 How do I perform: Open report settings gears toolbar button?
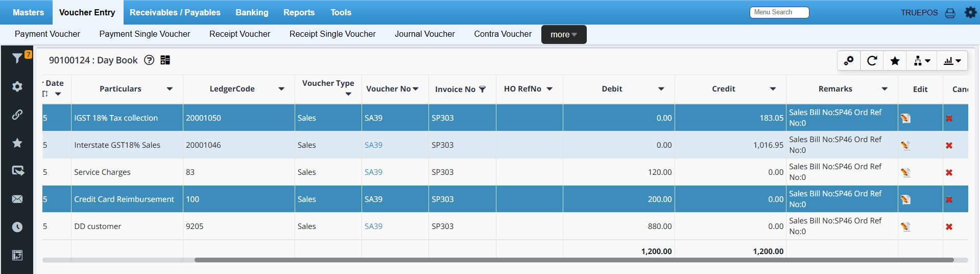tap(849, 60)
